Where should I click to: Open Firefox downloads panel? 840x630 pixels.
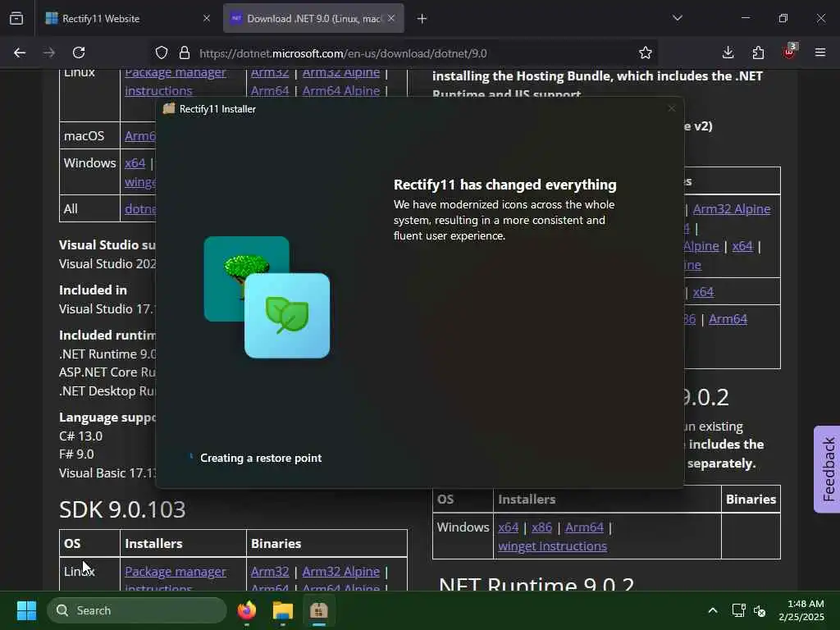[728, 52]
